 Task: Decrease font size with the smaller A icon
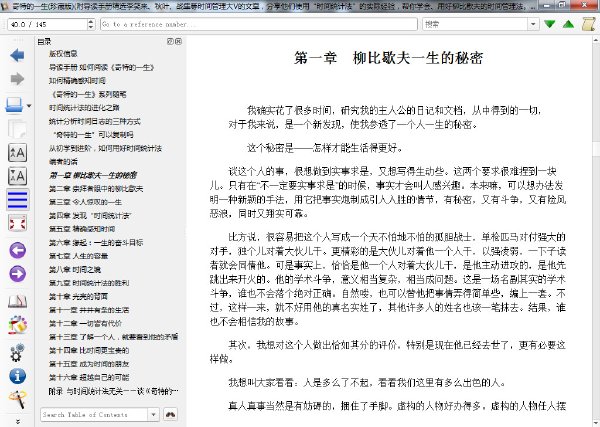point(17,176)
